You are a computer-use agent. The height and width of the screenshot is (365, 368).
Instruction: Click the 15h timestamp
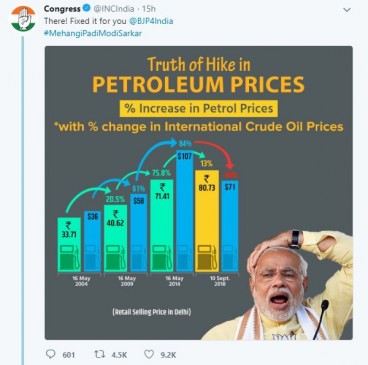149,9
